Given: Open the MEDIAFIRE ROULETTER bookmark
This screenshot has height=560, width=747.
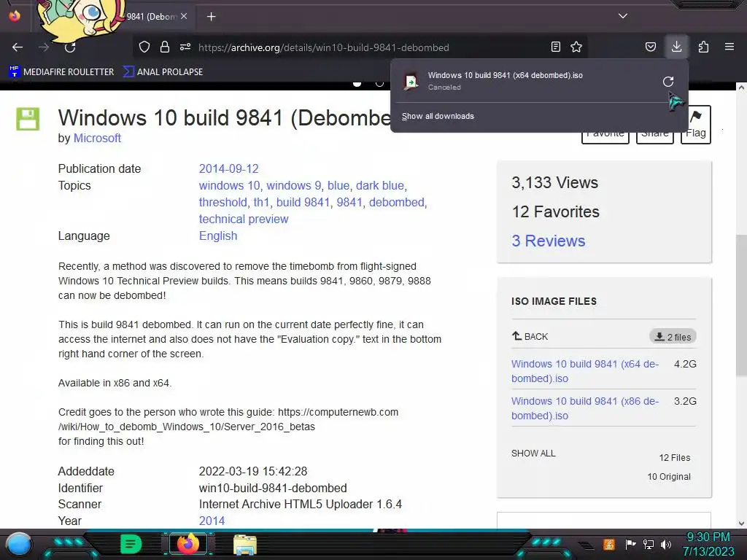Looking at the screenshot, I should click(61, 72).
